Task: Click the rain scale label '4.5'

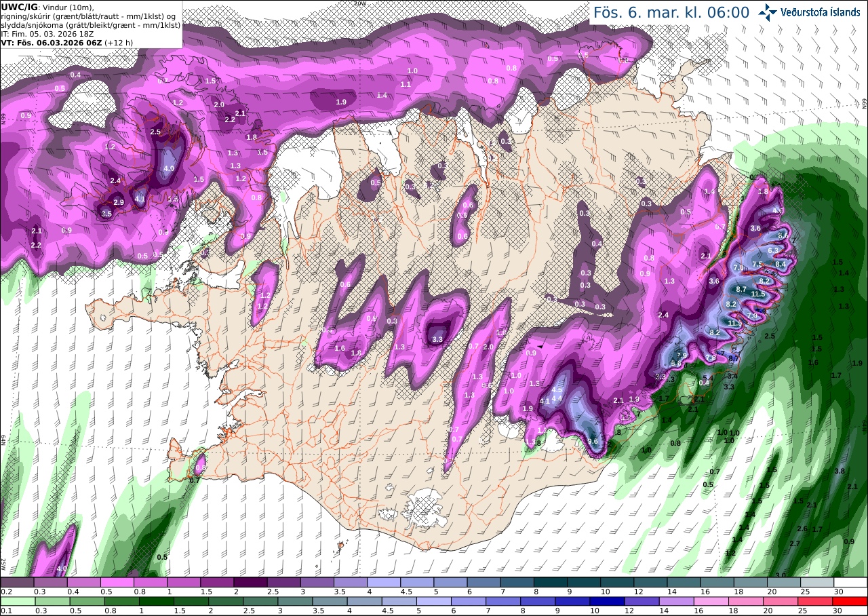Action: 387,611
